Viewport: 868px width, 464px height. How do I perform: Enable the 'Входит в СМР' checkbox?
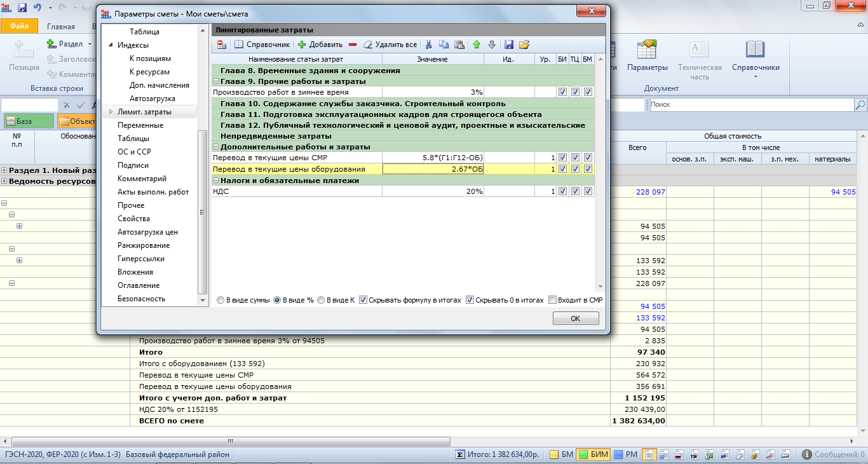[553, 300]
